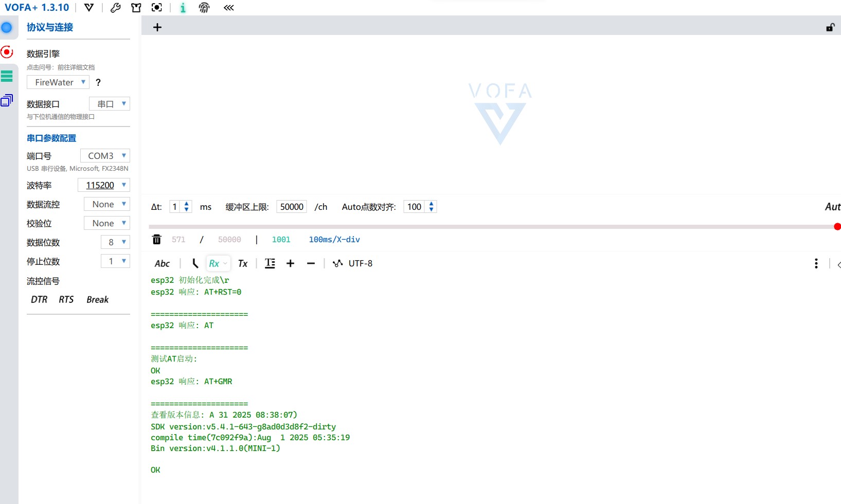
Task: Click the fingerprint icon
Action: click(x=204, y=8)
